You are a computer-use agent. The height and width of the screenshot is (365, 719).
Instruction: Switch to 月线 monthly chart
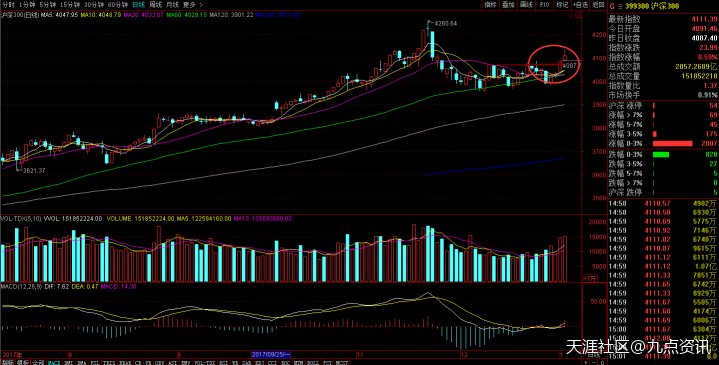(x=172, y=5)
